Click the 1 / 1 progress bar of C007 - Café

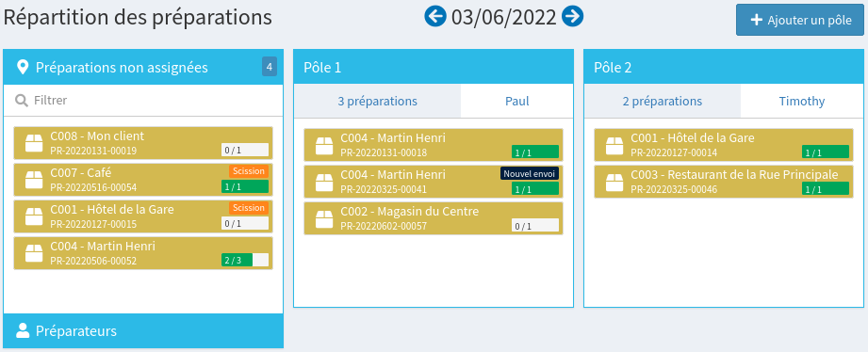[245, 186]
